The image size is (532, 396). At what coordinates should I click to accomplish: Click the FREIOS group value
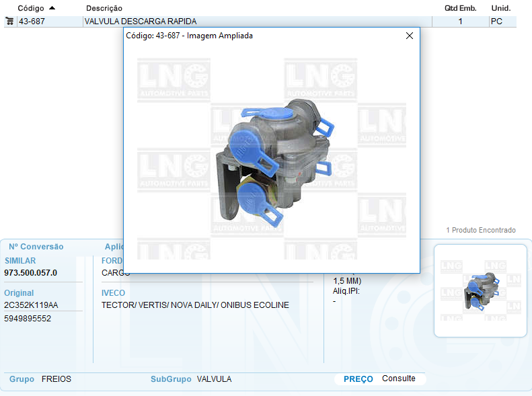tap(56, 379)
